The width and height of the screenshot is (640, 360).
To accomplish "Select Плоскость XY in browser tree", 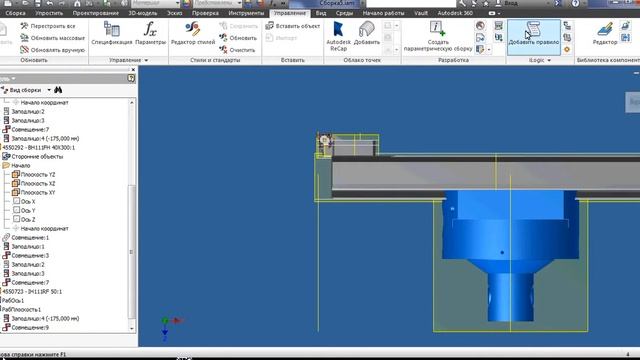I will click(x=33, y=192).
